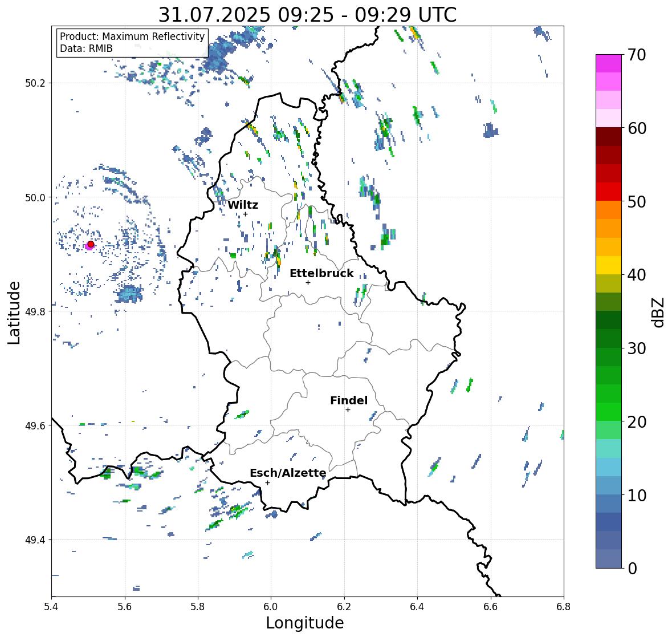Click the 49.6 latitude tick label
The image size is (672, 637).
point(35,425)
